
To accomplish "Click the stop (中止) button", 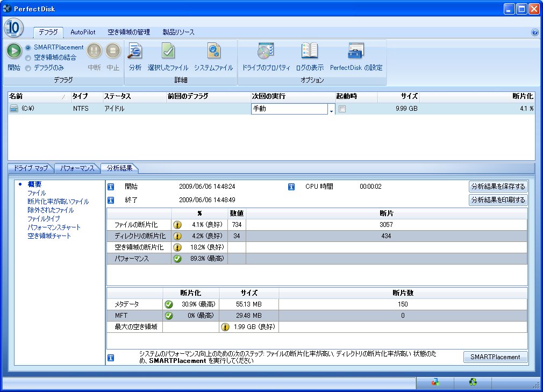I will tap(112, 51).
